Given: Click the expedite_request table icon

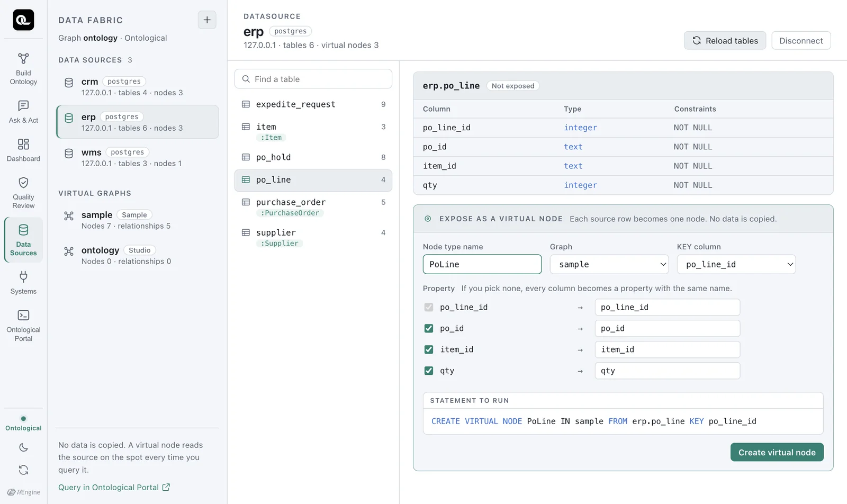Looking at the screenshot, I should (x=246, y=104).
